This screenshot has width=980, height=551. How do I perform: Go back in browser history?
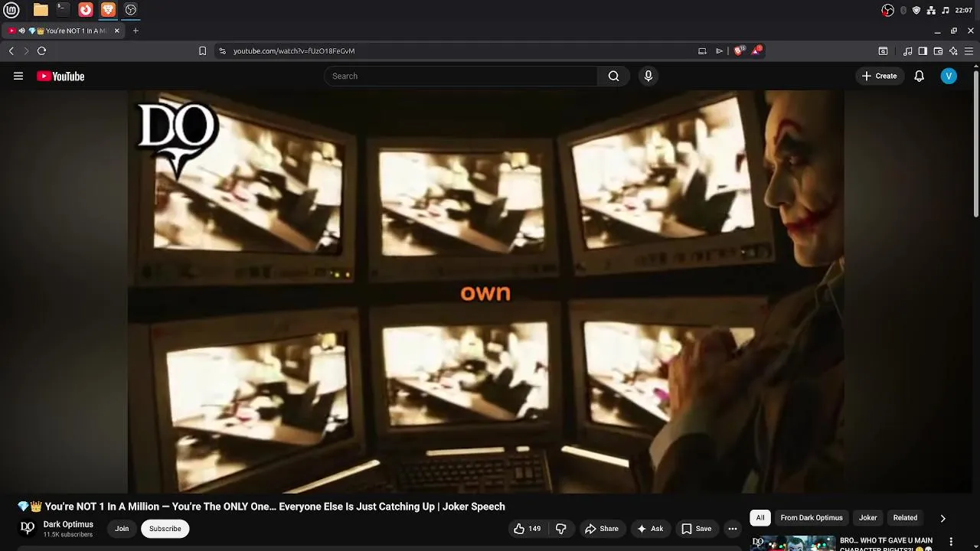tap(11, 51)
